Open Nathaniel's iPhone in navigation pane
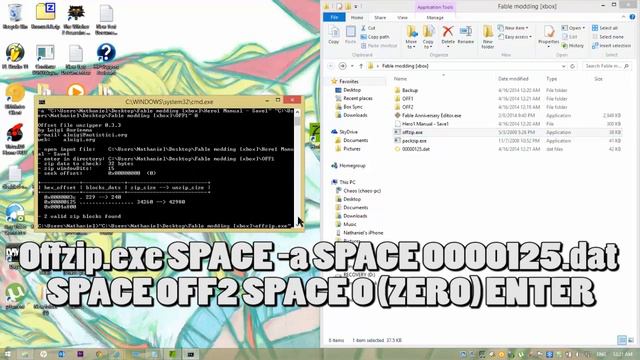 362,233
